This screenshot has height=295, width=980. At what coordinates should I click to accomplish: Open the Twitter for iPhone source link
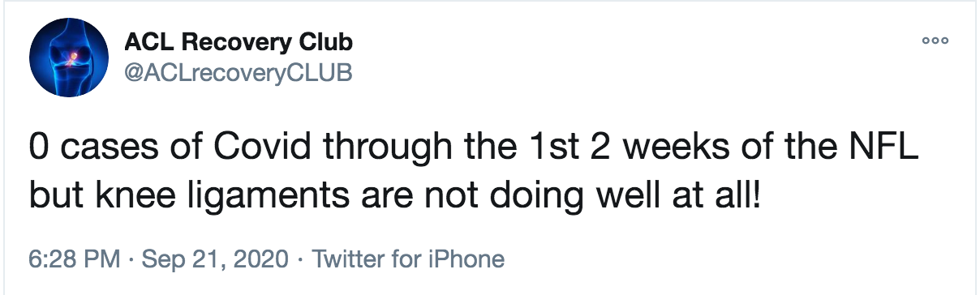408,259
